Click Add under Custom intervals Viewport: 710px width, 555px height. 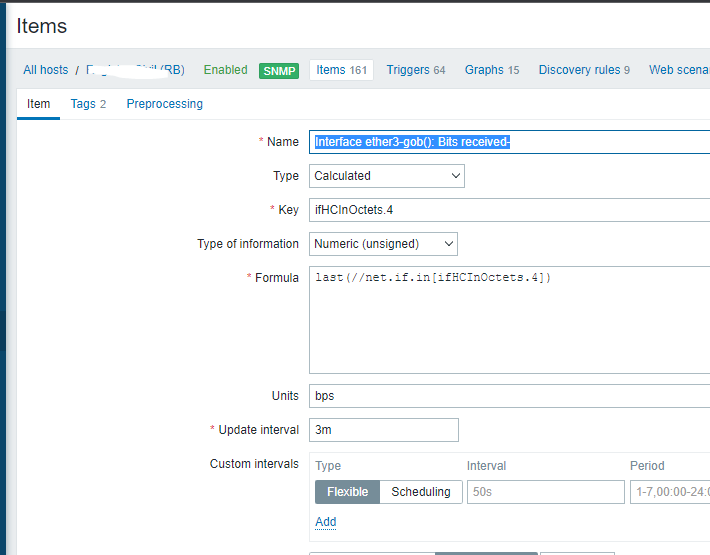tap(325, 522)
